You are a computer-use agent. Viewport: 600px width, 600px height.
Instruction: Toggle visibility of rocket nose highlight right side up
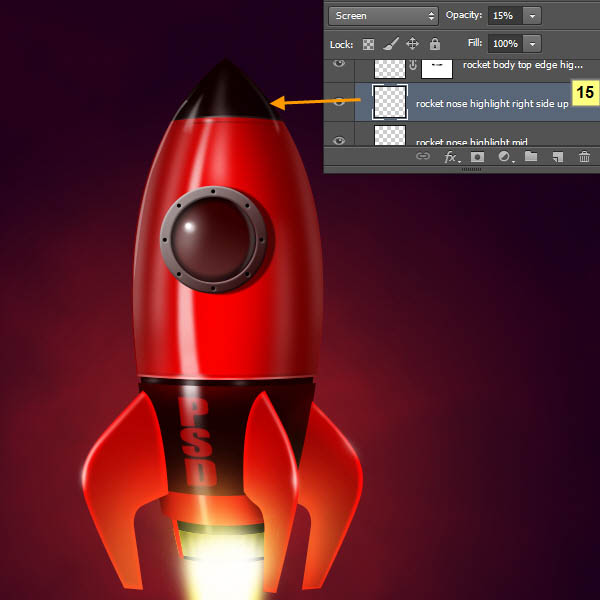pos(339,102)
